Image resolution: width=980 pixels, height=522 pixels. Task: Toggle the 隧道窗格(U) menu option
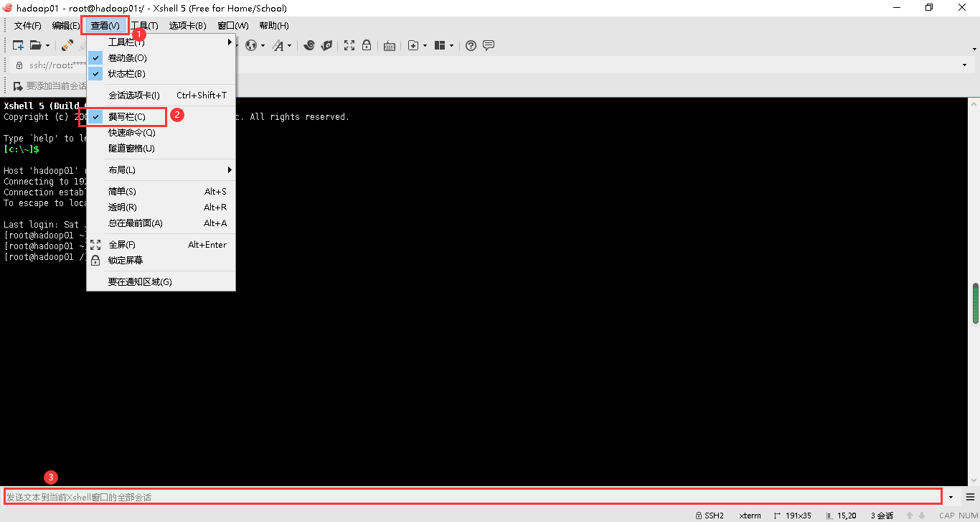coord(161,148)
